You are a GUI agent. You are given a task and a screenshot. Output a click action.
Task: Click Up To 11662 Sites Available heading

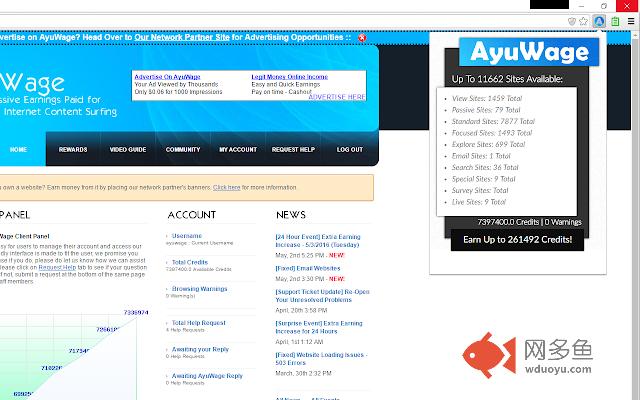coord(507,79)
